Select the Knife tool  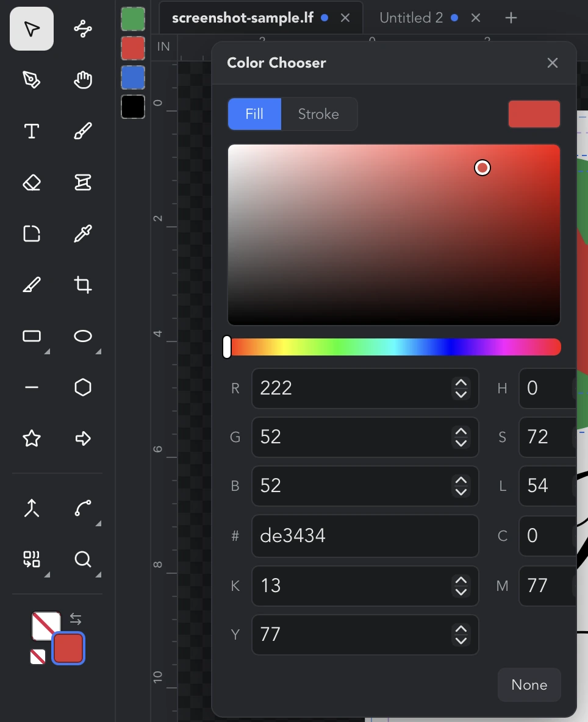[31, 285]
